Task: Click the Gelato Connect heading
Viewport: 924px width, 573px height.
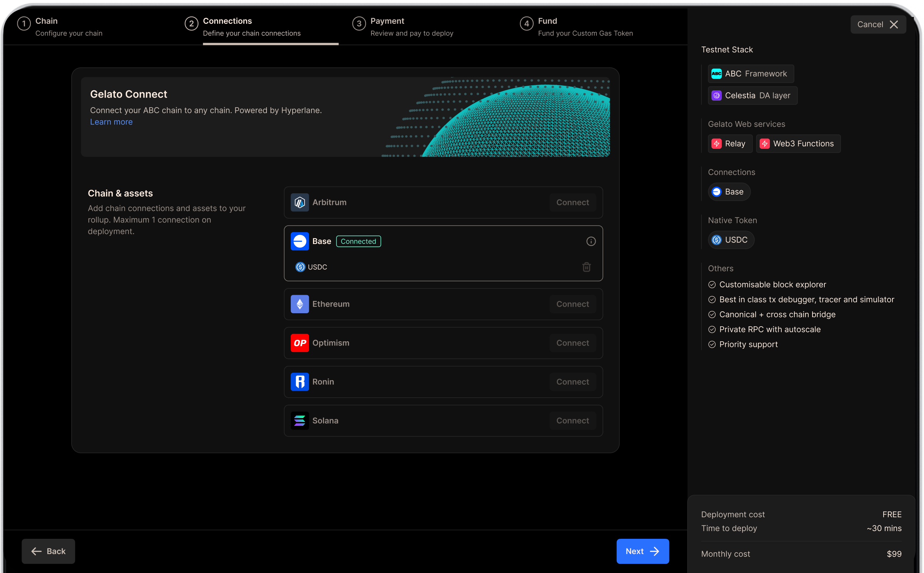Action: click(128, 94)
